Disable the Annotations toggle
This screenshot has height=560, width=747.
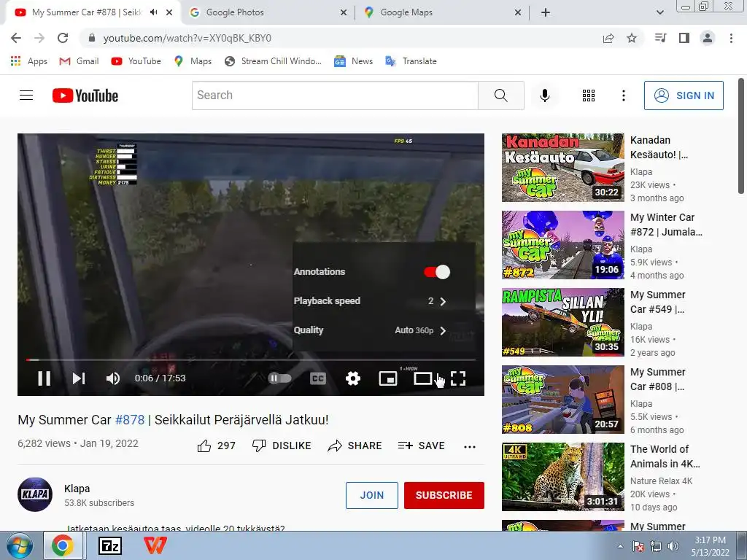[x=437, y=272]
